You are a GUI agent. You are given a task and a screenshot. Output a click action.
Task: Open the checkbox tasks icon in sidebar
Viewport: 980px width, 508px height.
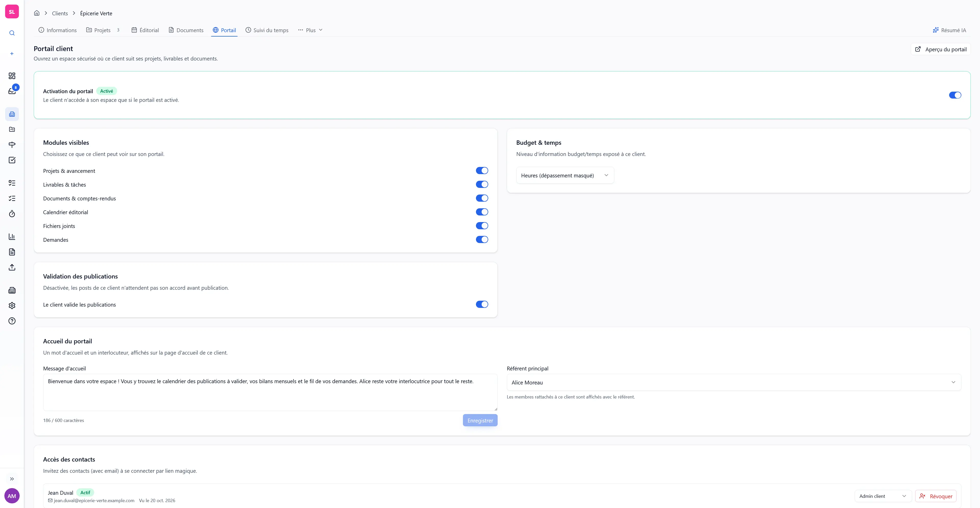coord(12,160)
